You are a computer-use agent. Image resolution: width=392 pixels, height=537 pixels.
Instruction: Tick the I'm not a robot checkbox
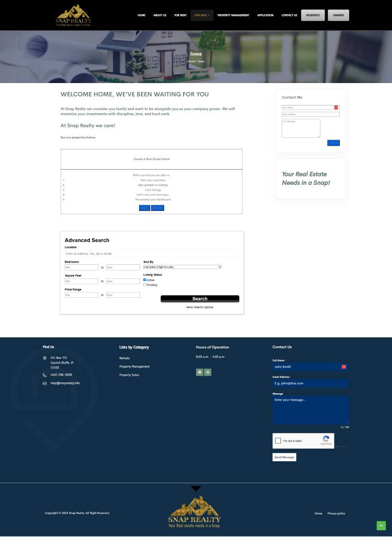(278, 441)
